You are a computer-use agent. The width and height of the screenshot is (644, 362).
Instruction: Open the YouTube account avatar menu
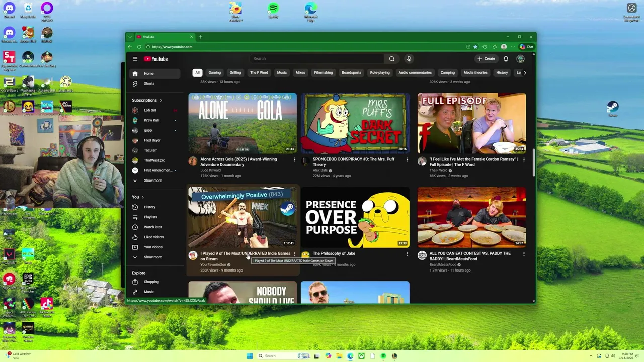[x=521, y=59]
